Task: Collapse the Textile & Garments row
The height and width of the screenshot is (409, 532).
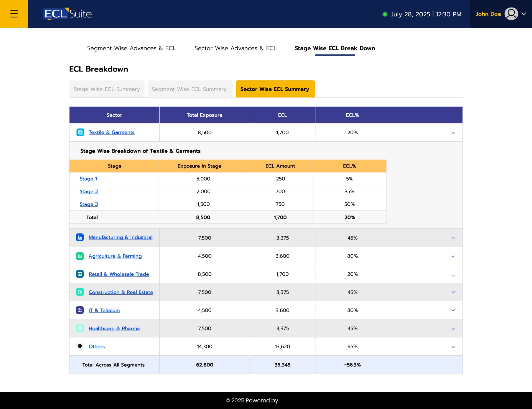Action: tap(453, 133)
